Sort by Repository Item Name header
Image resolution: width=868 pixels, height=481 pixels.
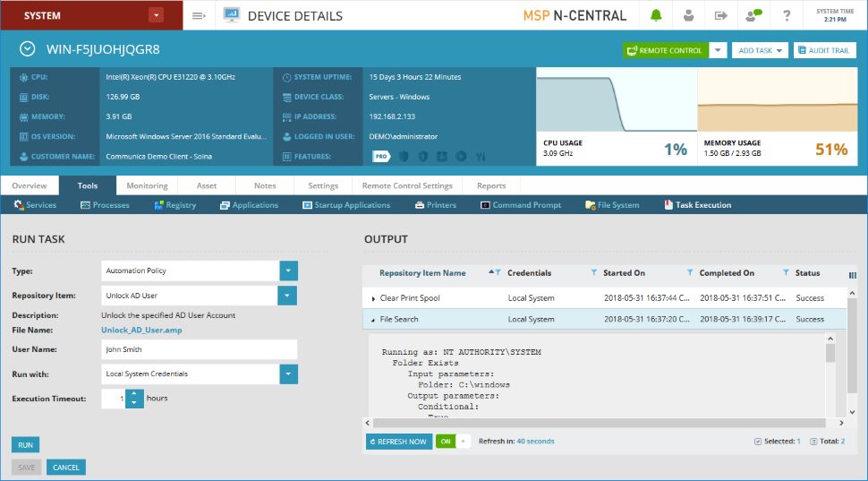422,272
